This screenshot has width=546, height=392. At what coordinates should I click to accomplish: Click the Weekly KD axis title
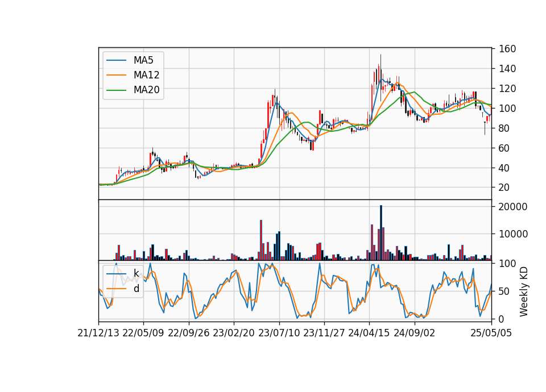point(524,291)
